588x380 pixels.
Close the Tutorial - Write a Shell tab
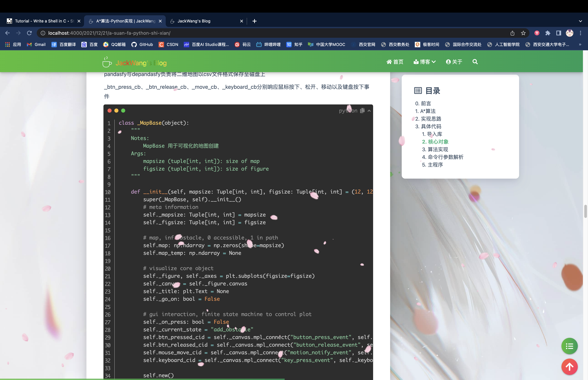coord(79,21)
